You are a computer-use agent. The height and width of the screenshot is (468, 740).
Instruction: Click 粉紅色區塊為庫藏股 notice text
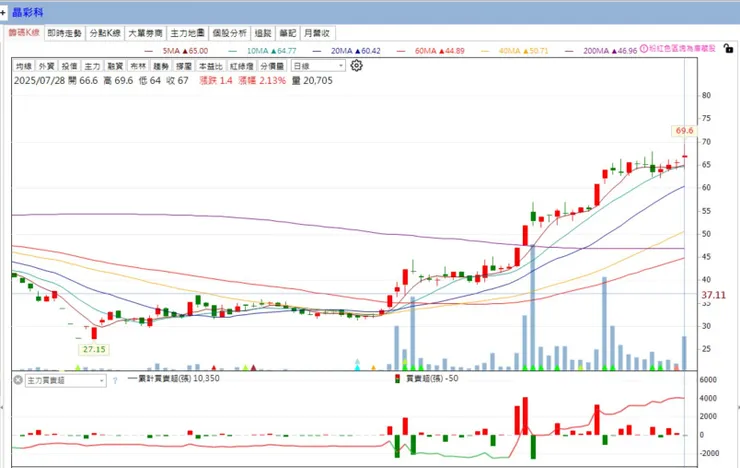click(x=682, y=49)
